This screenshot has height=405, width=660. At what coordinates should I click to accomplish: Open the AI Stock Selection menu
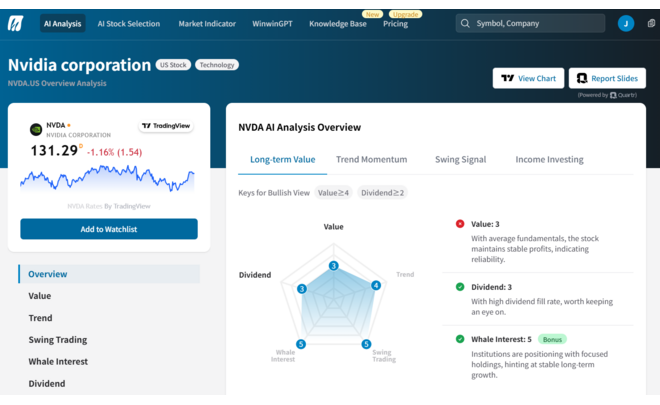pos(128,23)
